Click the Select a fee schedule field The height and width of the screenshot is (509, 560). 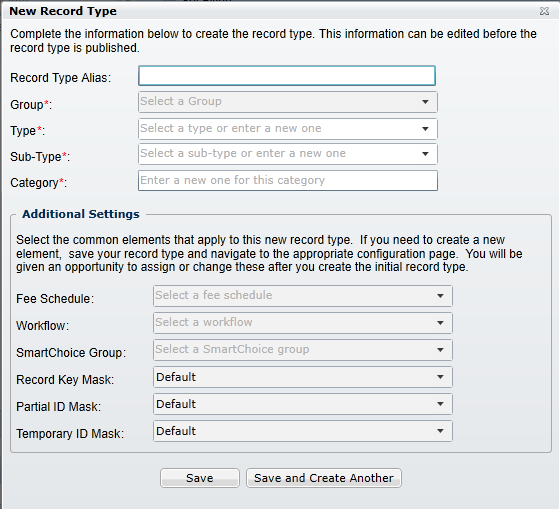[292, 296]
